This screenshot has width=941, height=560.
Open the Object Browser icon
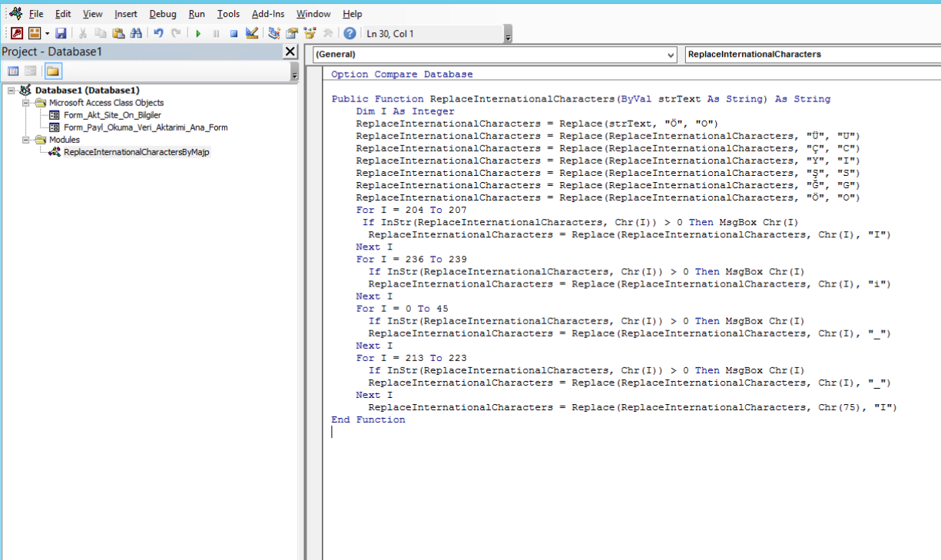(x=310, y=33)
